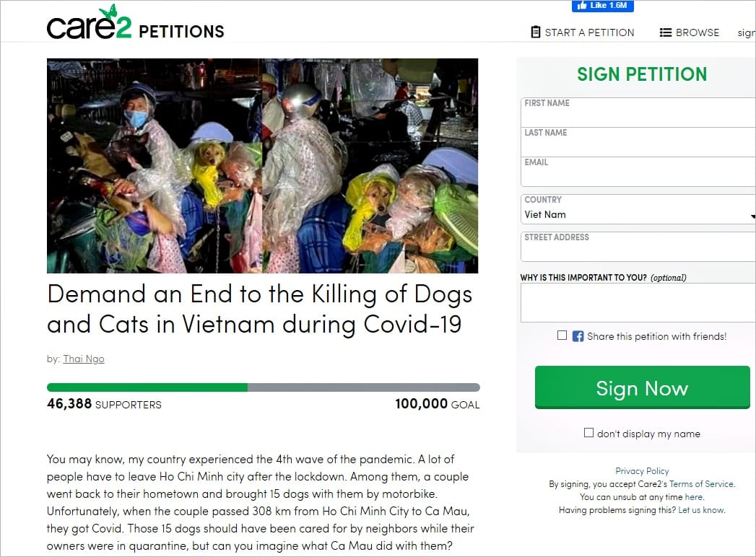This screenshot has height=557, width=756.
Task: Enable Share this petition with friends checkbox
Action: (562, 335)
